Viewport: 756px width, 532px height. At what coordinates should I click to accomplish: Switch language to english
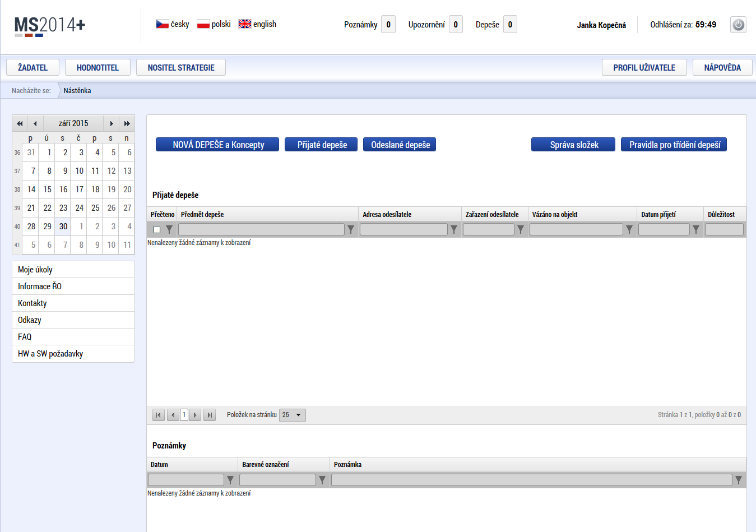[x=265, y=24]
